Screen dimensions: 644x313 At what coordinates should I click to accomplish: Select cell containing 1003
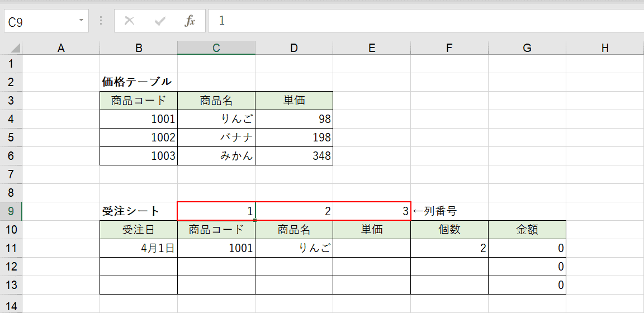pos(139,156)
